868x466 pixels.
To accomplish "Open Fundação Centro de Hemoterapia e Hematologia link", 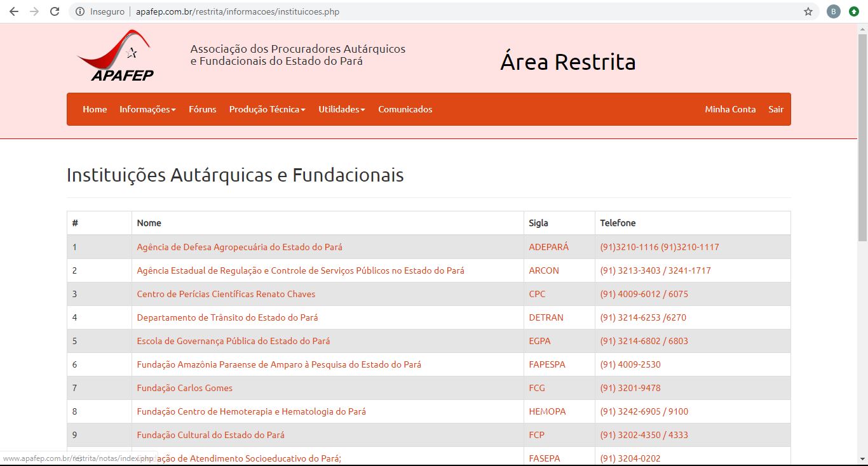I will pos(252,411).
